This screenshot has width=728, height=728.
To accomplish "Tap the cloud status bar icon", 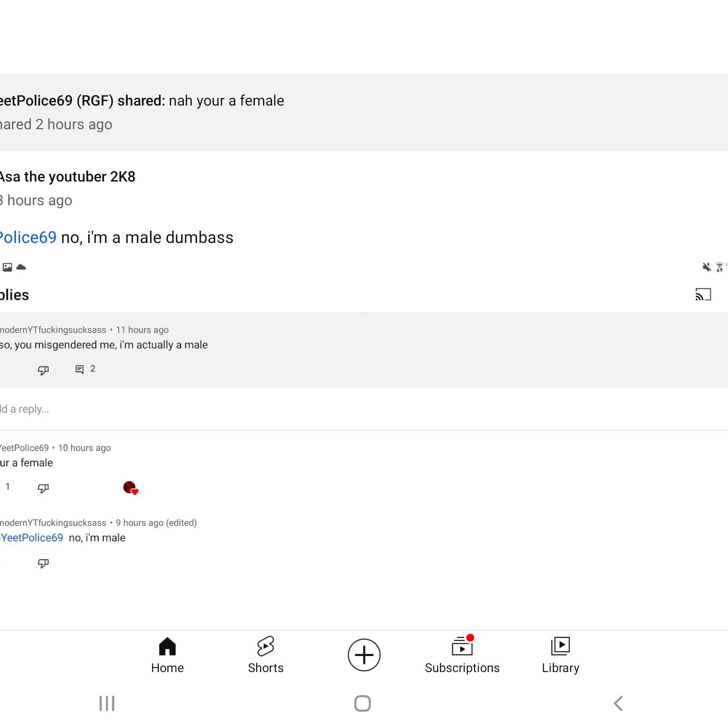I will pyautogui.click(x=21, y=267).
